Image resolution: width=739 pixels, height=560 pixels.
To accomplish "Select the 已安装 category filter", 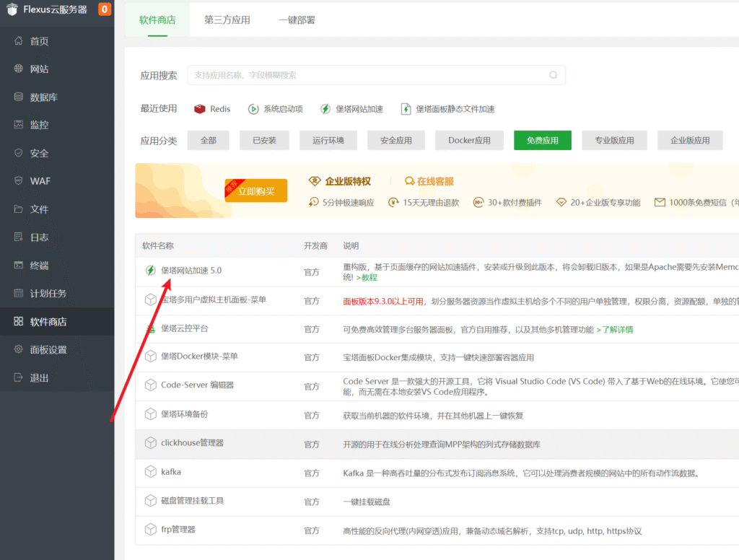I will coord(264,140).
